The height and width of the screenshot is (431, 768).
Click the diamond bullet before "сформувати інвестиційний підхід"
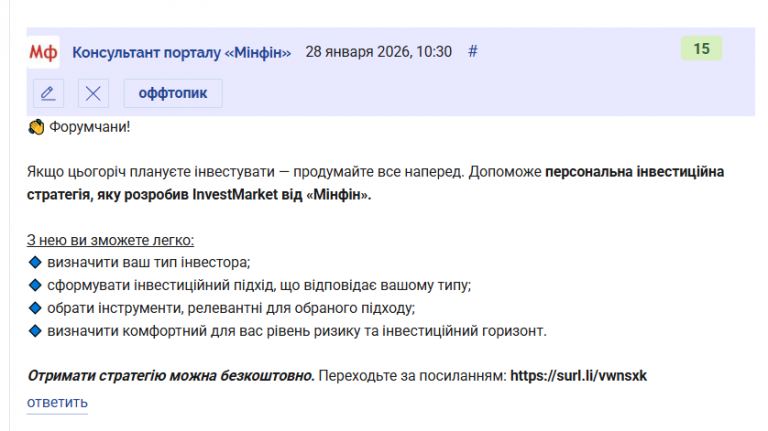pyautogui.click(x=34, y=285)
